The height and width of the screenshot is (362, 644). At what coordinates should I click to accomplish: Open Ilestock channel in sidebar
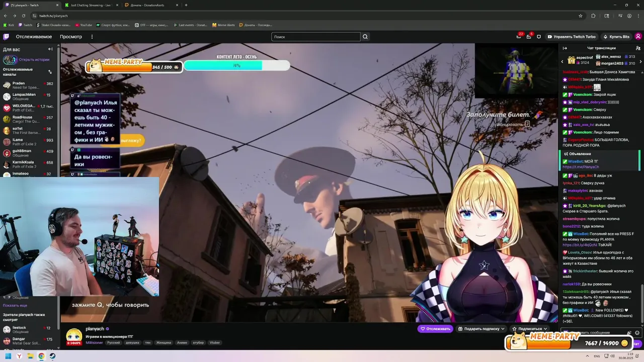coord(29,330)
